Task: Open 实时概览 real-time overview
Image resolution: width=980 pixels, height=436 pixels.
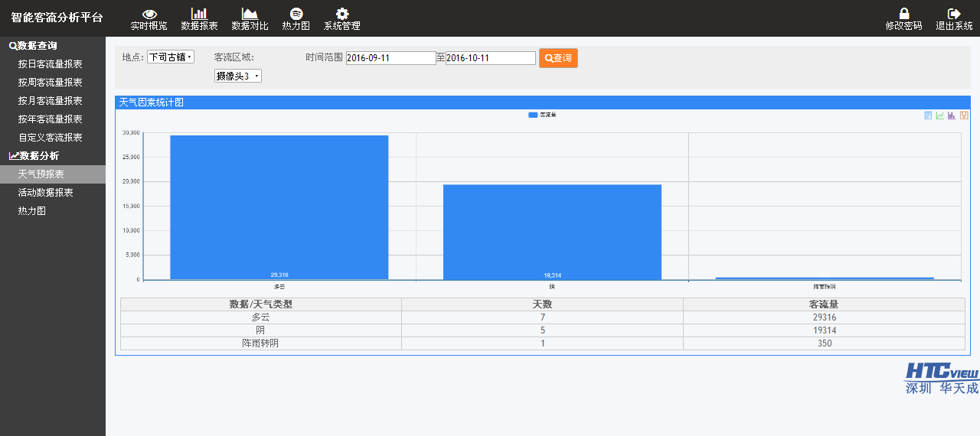Action: pyautogui.click(x=149, y=19)
